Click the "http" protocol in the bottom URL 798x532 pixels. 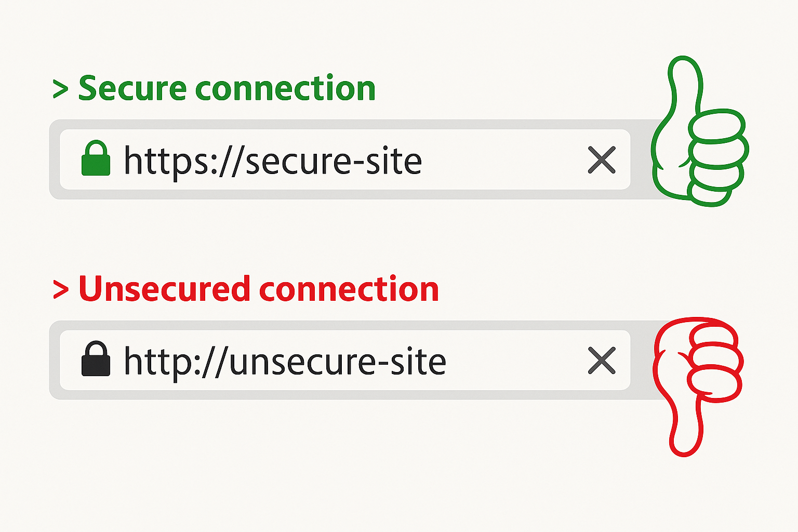pyautogui.click(x=157, y=361)
